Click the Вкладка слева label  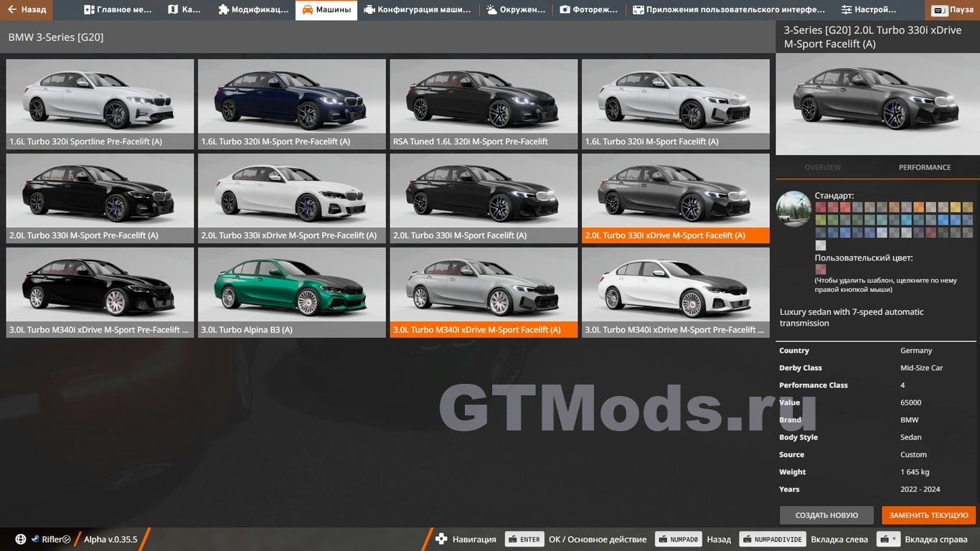[x=839, y=540]
